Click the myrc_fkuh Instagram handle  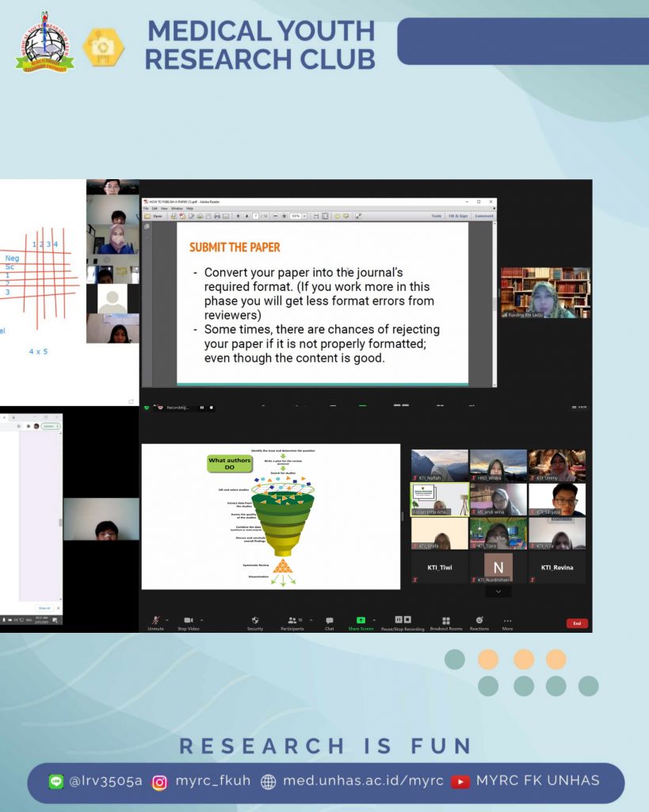[x=212, y=781]
